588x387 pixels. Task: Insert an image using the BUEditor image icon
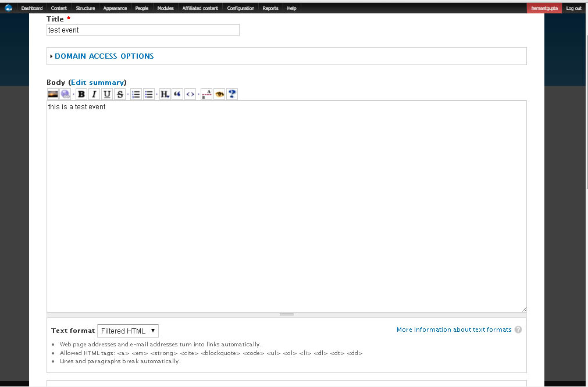[x=53, y=94]
